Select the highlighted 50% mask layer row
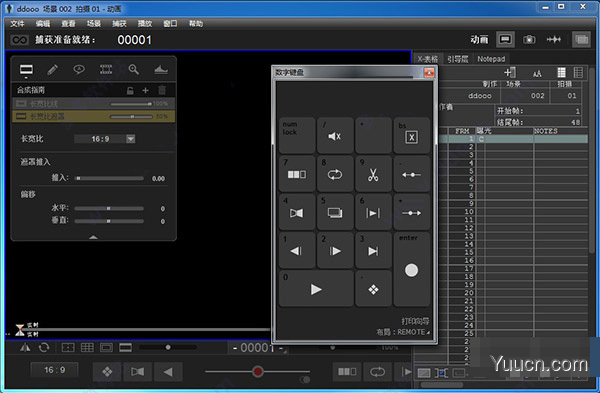 pos(94,116)
